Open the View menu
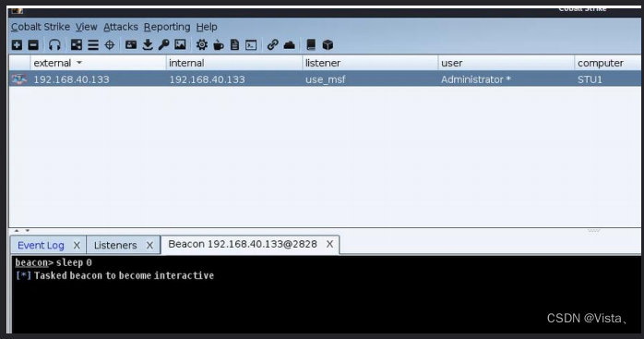Screen dimensions: 644x339 point(86,27)
